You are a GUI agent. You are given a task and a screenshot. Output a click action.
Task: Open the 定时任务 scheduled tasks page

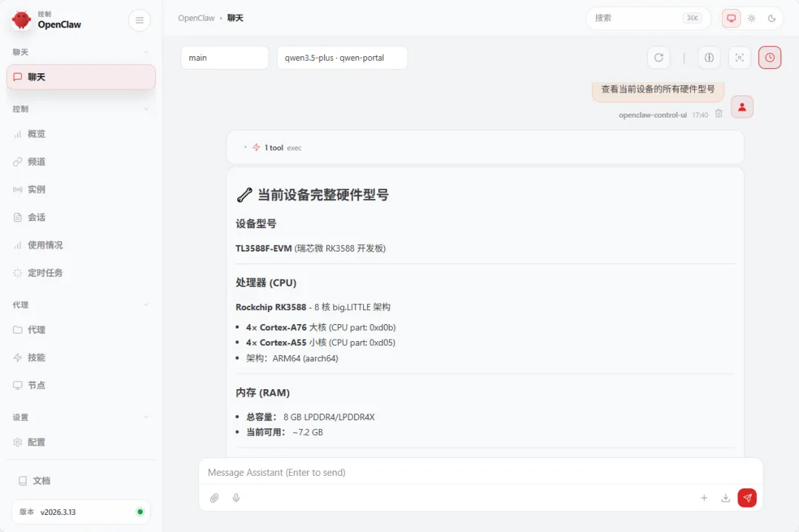click(x=81, y=272)
